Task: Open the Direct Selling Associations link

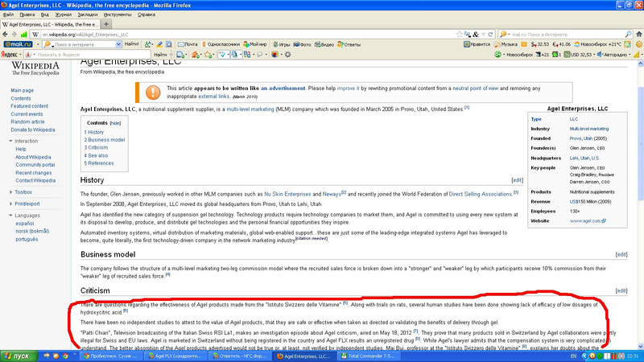Action: pyautogui.click(x=480, y=194)
